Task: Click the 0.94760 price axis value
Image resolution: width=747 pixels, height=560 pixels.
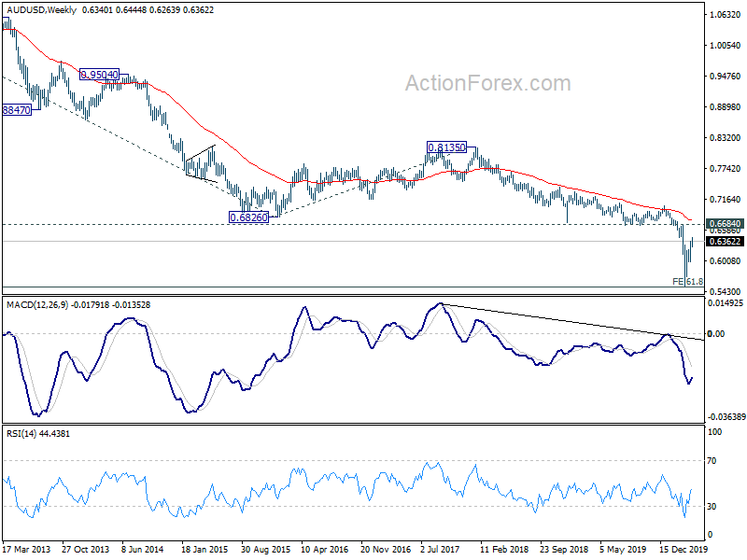Action: point(726,77)
